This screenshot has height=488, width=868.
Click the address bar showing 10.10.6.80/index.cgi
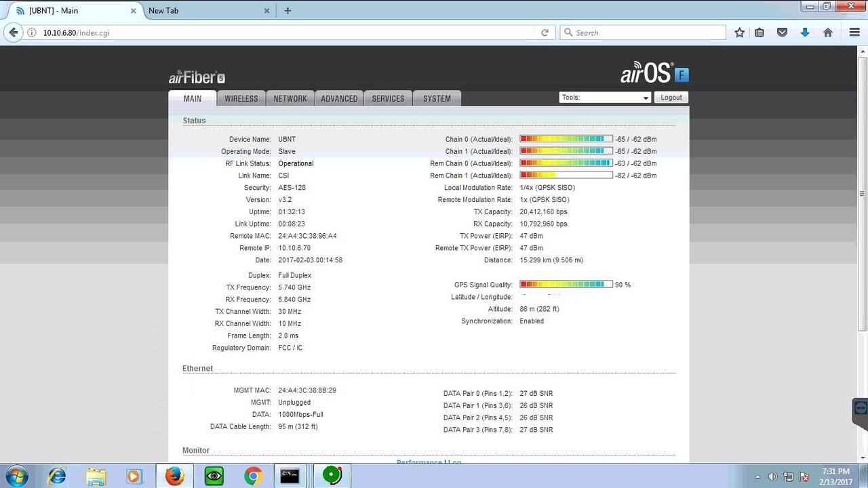(288, 33)
